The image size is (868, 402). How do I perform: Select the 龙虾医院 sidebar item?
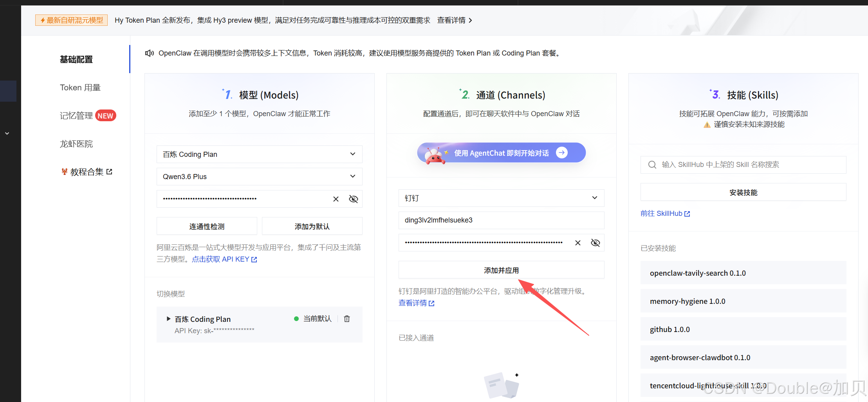[76, 144]
